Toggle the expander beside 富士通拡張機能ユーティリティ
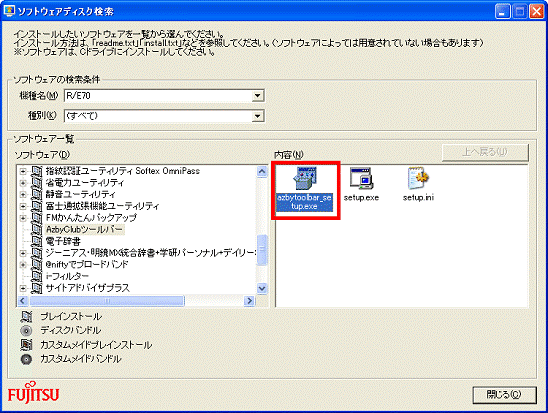 coord(23,206)
